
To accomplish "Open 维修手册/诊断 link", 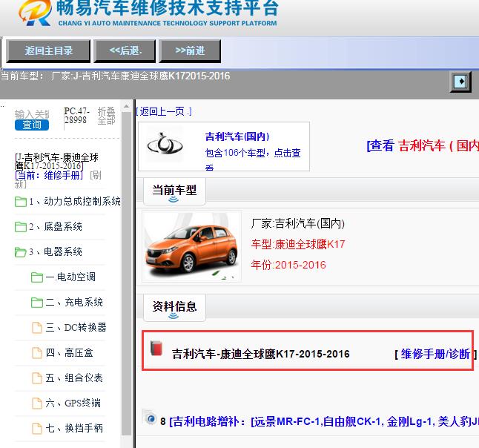I will 435,355.
